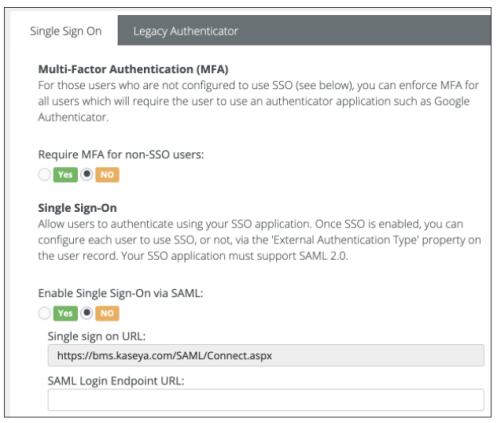Click the 'Single sign on URL:' label
Screen dimensions: 497x423
[97, 336]
